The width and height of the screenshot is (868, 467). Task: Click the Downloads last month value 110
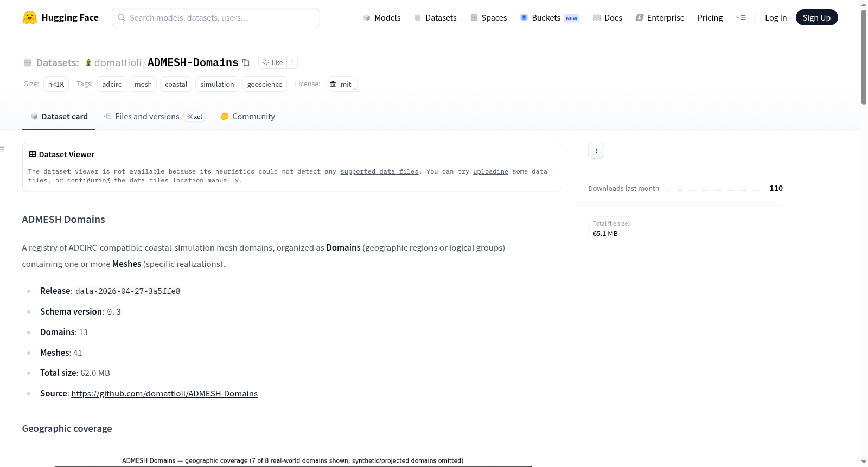tap(776, 188)
